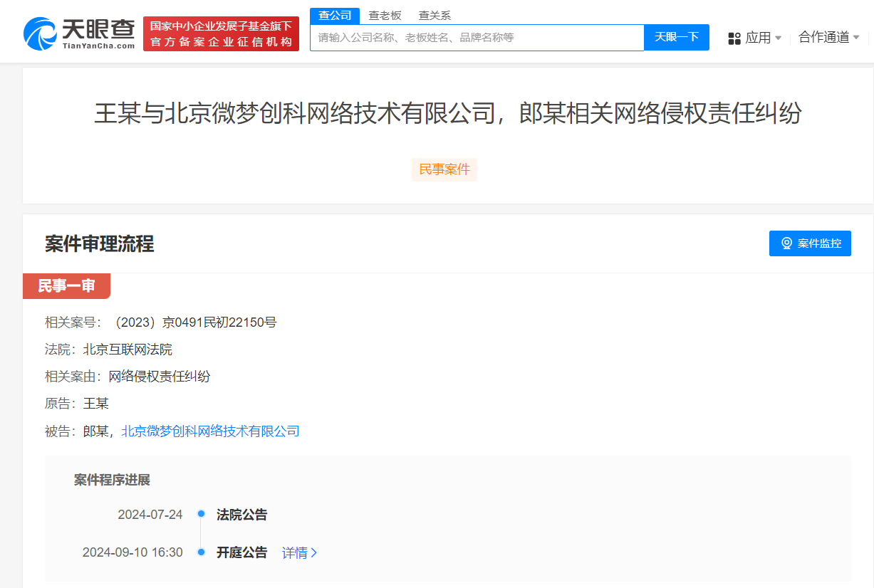Open 北京微梦创科网络技术有限公司 company link
The width and height of the screenshot is (874, 588).
pos(211,431)
